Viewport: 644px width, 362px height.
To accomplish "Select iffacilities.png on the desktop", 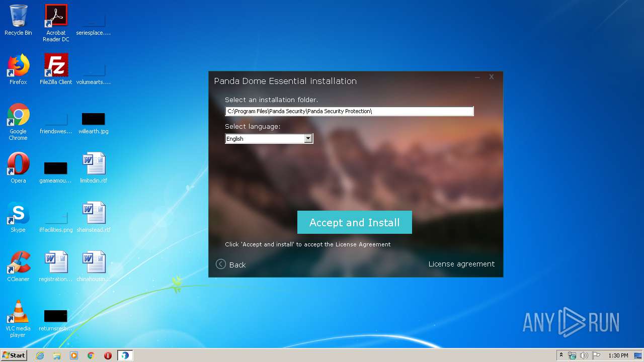I will coord(56,221).
